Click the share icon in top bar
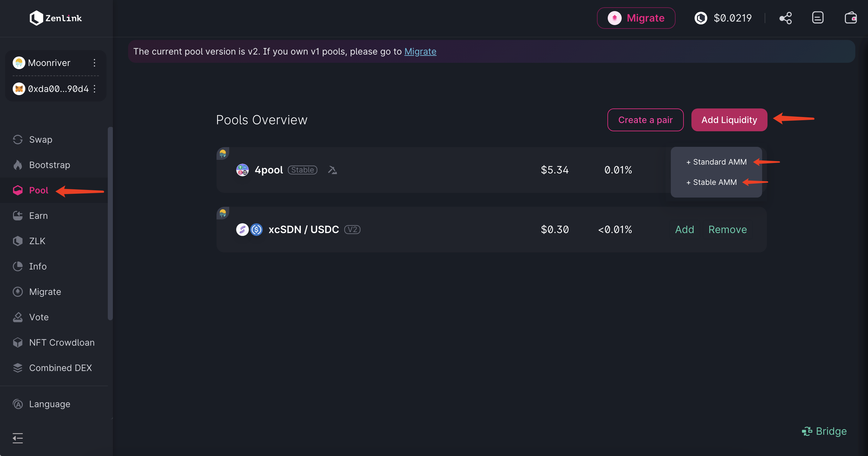This screenshot has height=456, width=868. pos(786,18)
